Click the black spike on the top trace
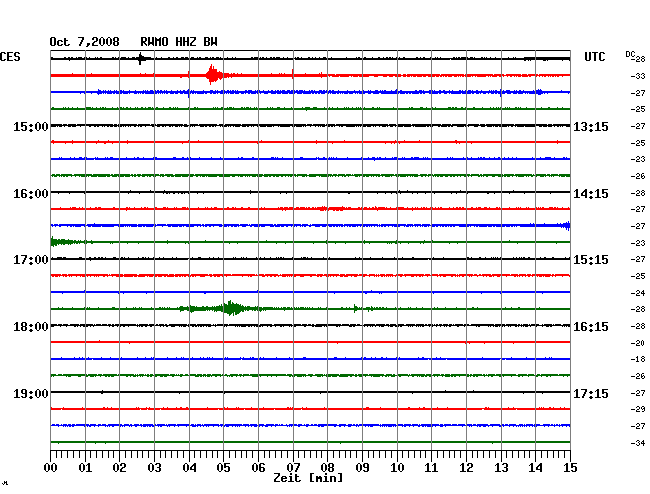This screenshot has width=650, height=494. [141, 58]
